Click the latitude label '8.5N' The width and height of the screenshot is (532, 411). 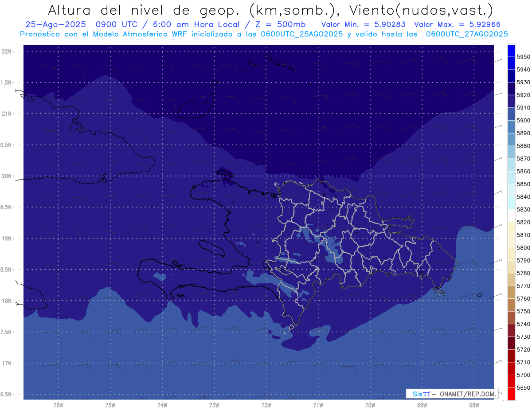[x=7, y=270]
